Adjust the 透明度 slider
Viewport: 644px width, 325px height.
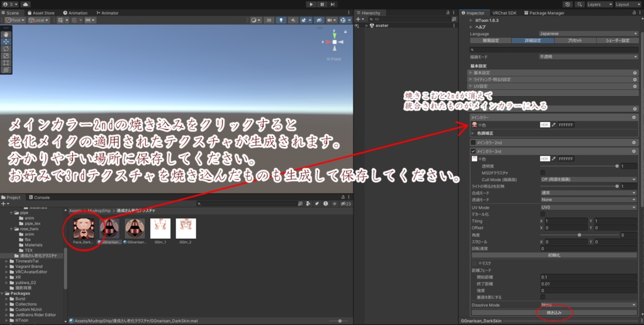[579, 166]
